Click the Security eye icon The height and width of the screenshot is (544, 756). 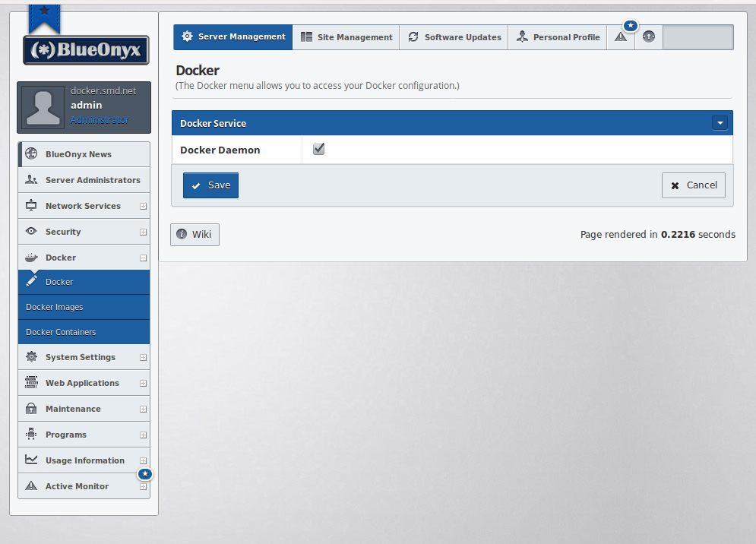[31, 231]
